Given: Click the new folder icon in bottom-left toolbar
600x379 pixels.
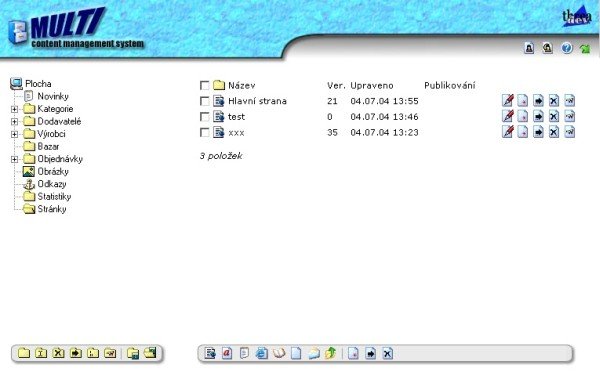Looking at the screenshot, I should point(24,353).
